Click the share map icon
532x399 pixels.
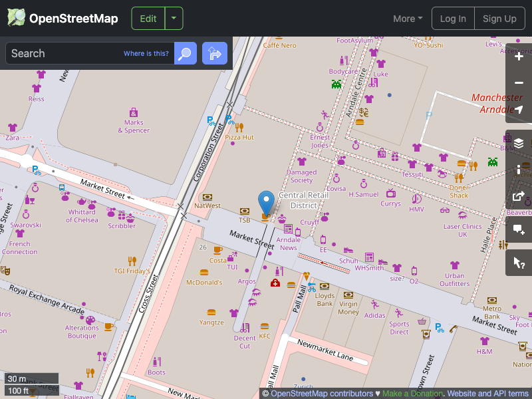519,197
